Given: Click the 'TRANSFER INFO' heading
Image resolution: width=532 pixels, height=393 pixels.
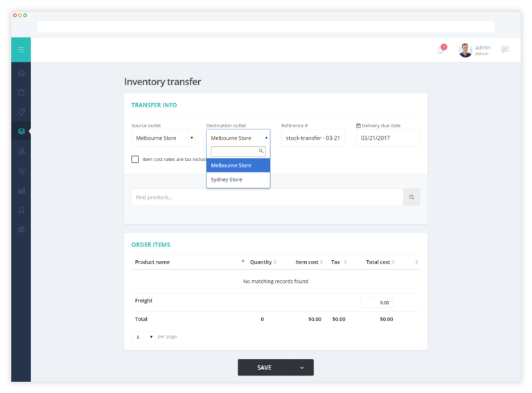Looking at the screenshot, I should pos(154,105).
